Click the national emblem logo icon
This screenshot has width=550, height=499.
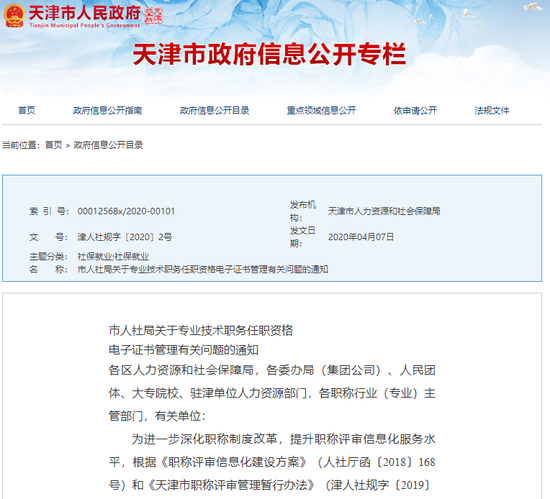(14, 16)
